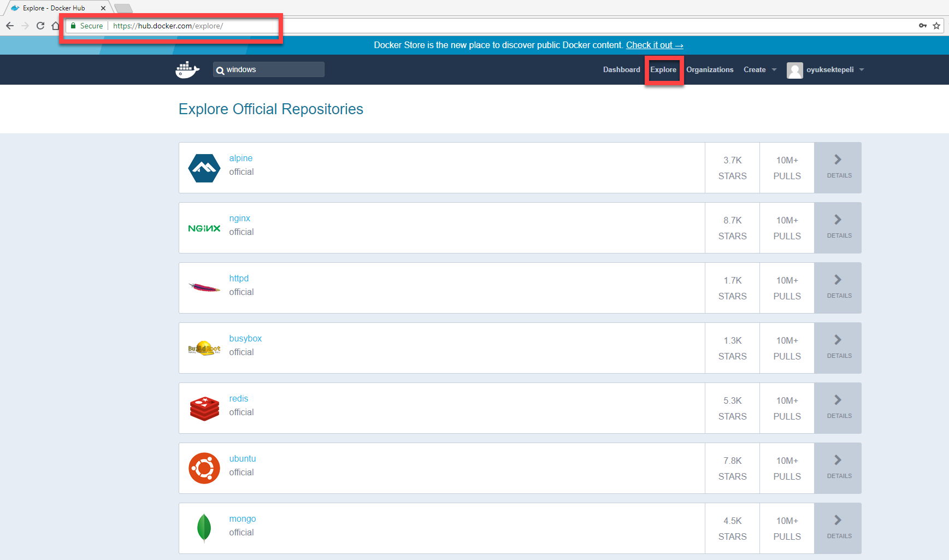This screenshot has width=949, height=560.
Task: Click the 10M+ PULLS count for redis
Action: tap(787, 408)
